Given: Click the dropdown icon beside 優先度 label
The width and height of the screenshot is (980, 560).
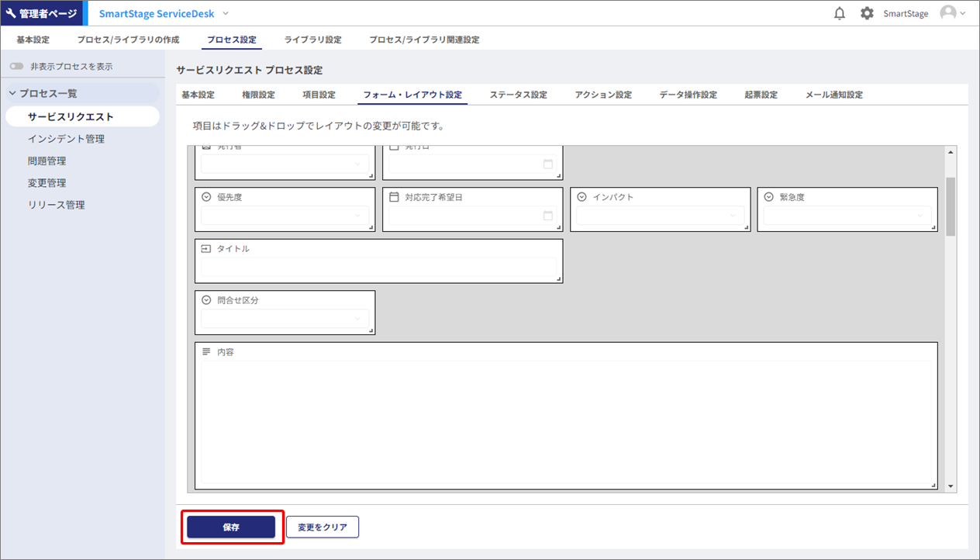Looking at the screenshot, I should (x=206, y=197).
